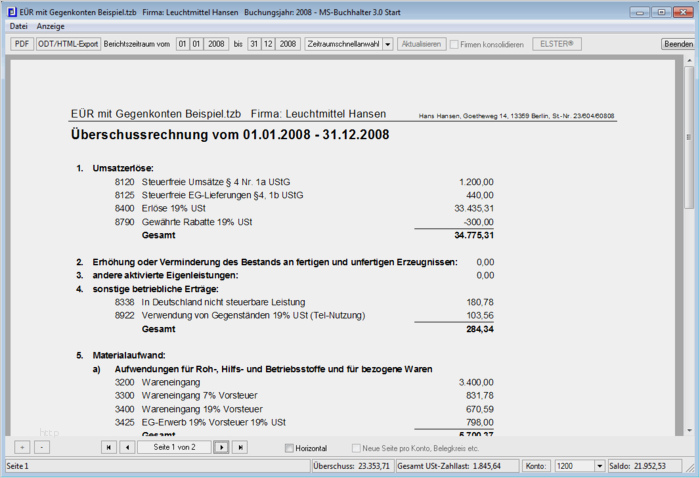
Task: Go to the next report page
Action: (221, 447)
